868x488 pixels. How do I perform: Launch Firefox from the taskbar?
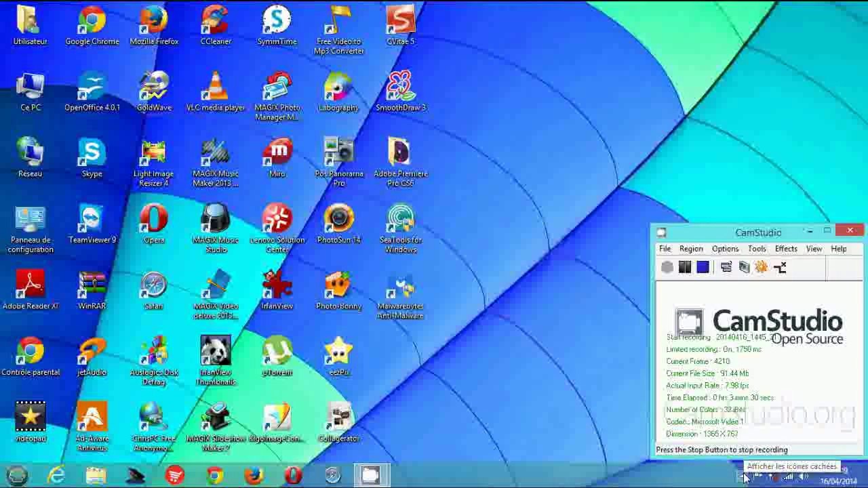254,476
